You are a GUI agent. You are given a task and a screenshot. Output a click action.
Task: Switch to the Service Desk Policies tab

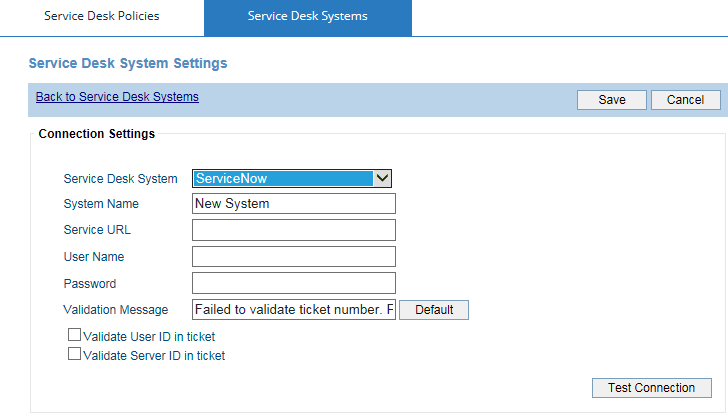102,16
